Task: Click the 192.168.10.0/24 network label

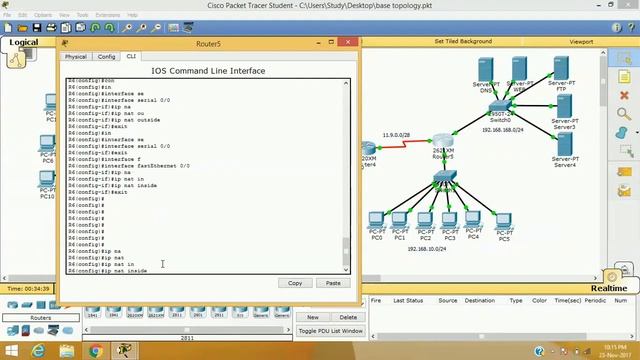Action: 427,249
